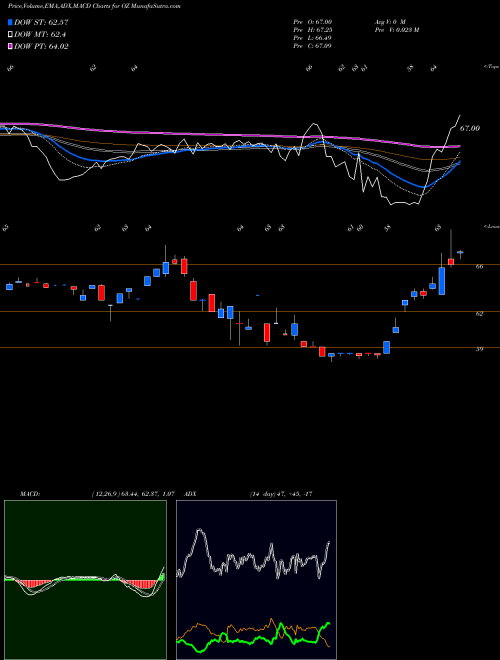Click the MACD parameters '(12,26,9)' text

coord(106,494)
